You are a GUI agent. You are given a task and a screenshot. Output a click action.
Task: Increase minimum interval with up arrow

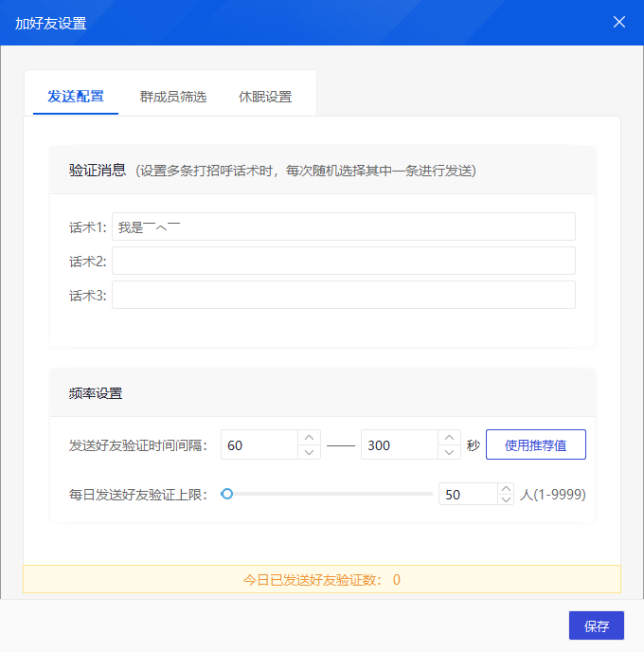pyautogui.click(x=310, y=438)
